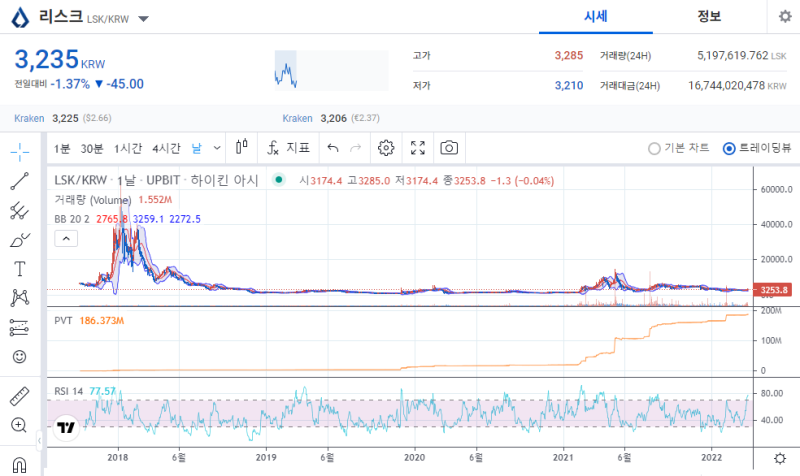Open chart settings gear in toolbar

[386, 148]
